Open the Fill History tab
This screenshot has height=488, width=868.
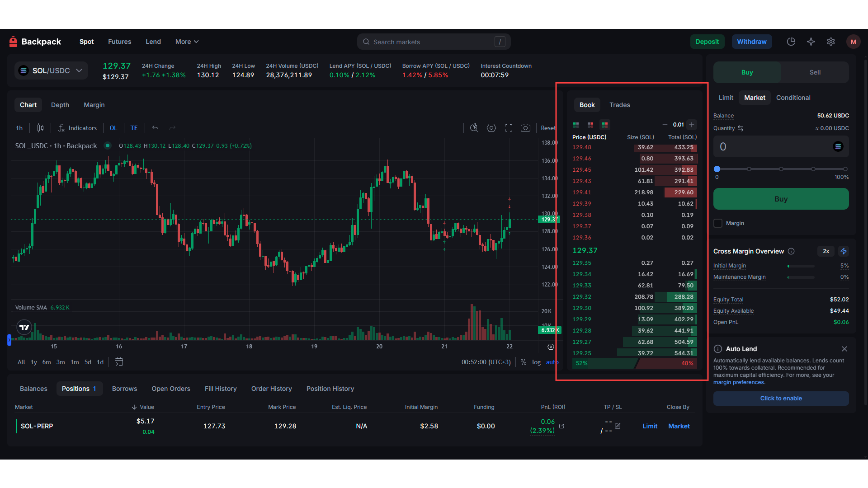pos(221,389)
